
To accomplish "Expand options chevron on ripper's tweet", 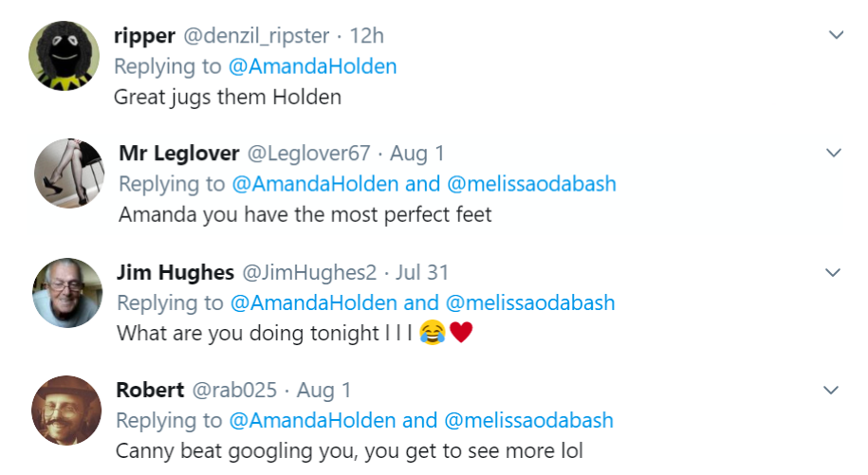I will (x=836, y=35).
